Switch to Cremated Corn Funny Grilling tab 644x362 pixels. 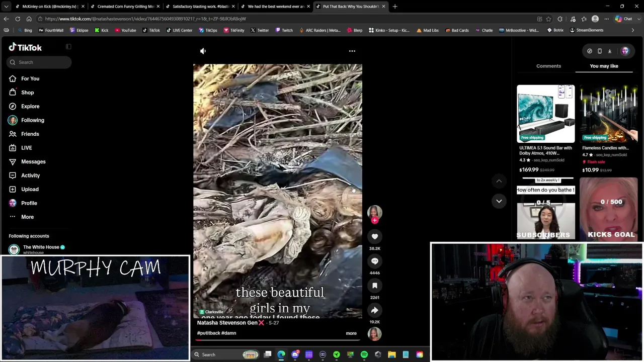coord(124,7)
